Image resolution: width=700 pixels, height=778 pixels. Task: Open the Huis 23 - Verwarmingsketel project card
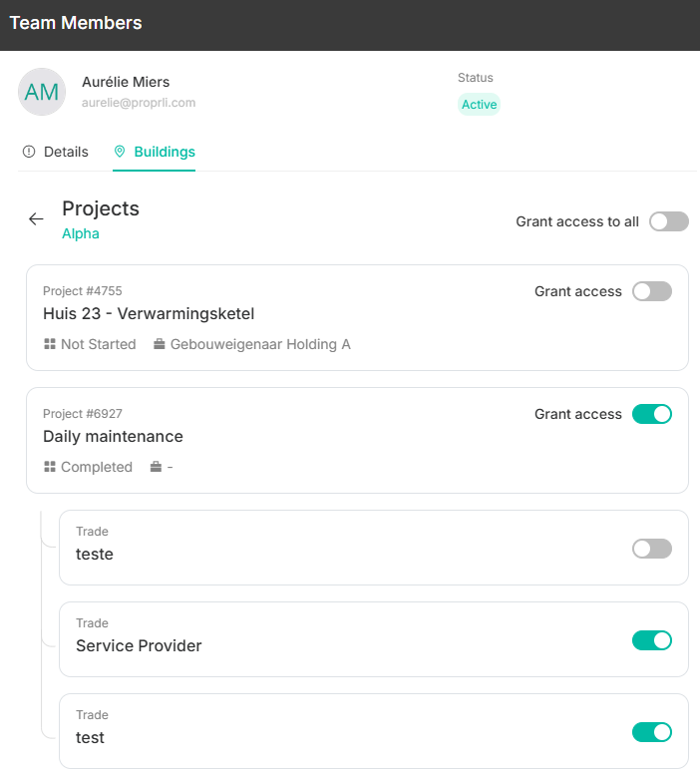tap(357, 317)
